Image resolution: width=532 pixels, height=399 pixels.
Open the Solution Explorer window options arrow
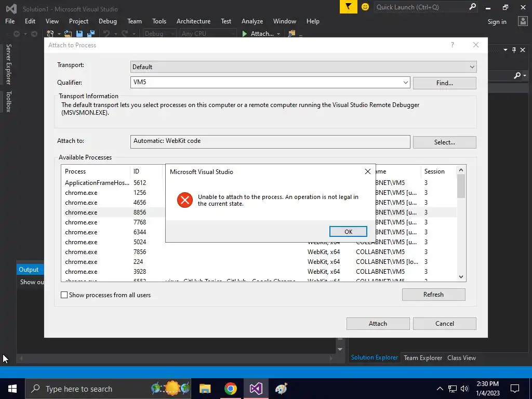click(x=505, y=50)
